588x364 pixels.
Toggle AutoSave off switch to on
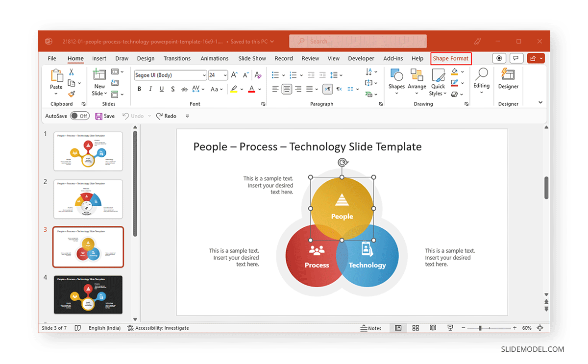(80, 116)
